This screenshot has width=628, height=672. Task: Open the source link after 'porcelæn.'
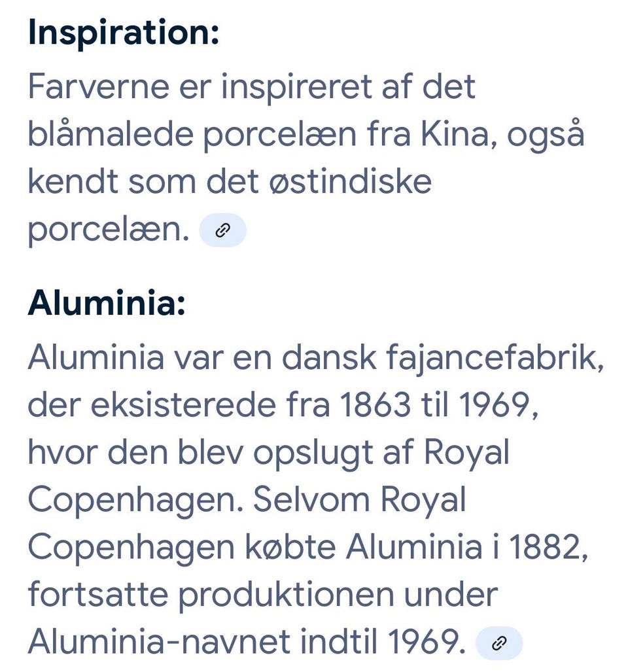pos(223,230)
